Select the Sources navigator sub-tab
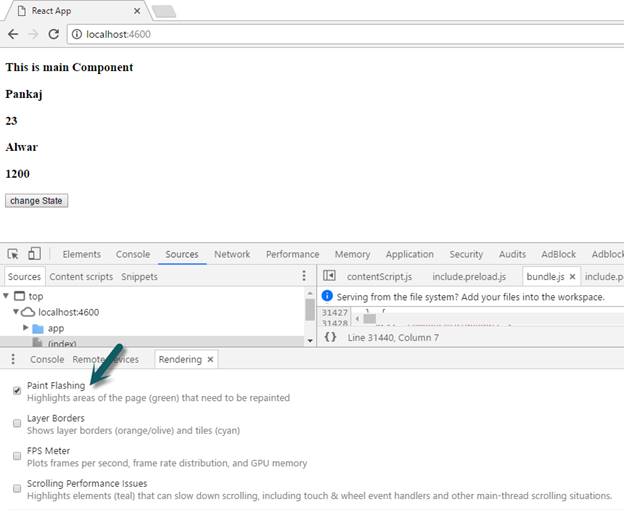Screen dimensions: 624x515 24,277
